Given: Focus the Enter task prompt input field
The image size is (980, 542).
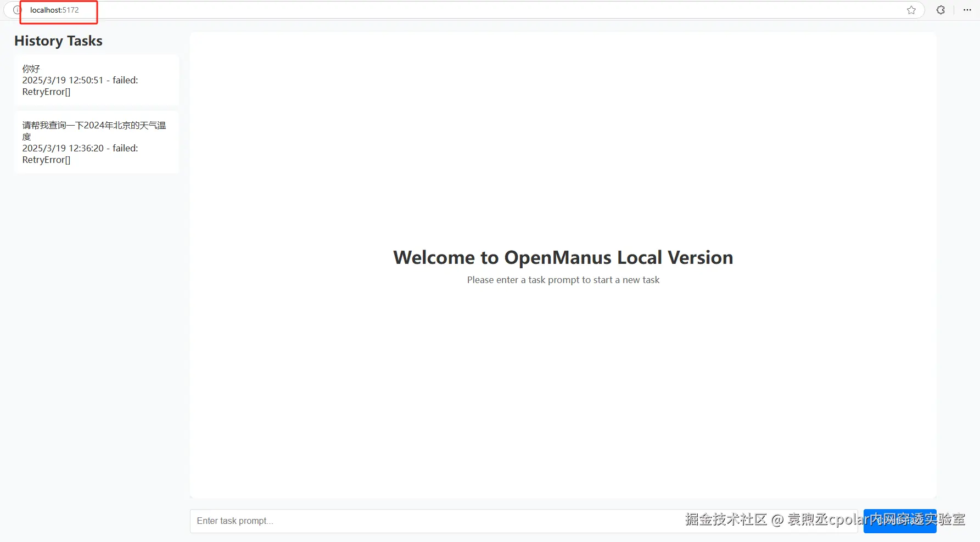Looking at the screenshot, I should [x=524, y=521].
